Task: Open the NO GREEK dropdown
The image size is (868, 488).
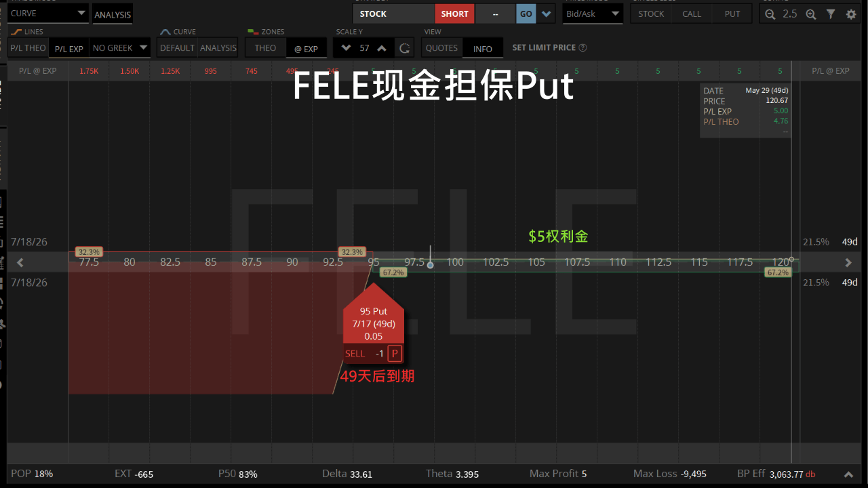Action: point(120,48)
